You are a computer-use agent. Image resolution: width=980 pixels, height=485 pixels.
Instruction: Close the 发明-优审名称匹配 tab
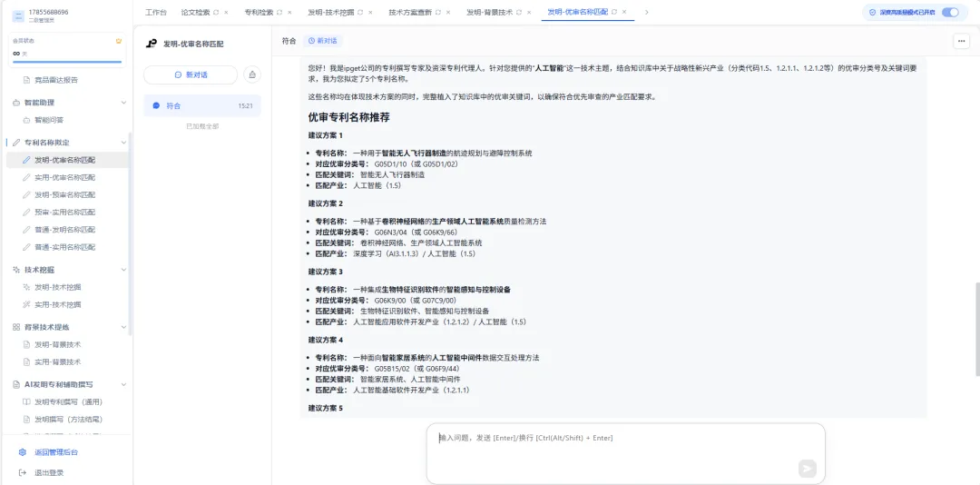(x=624, y=12)
